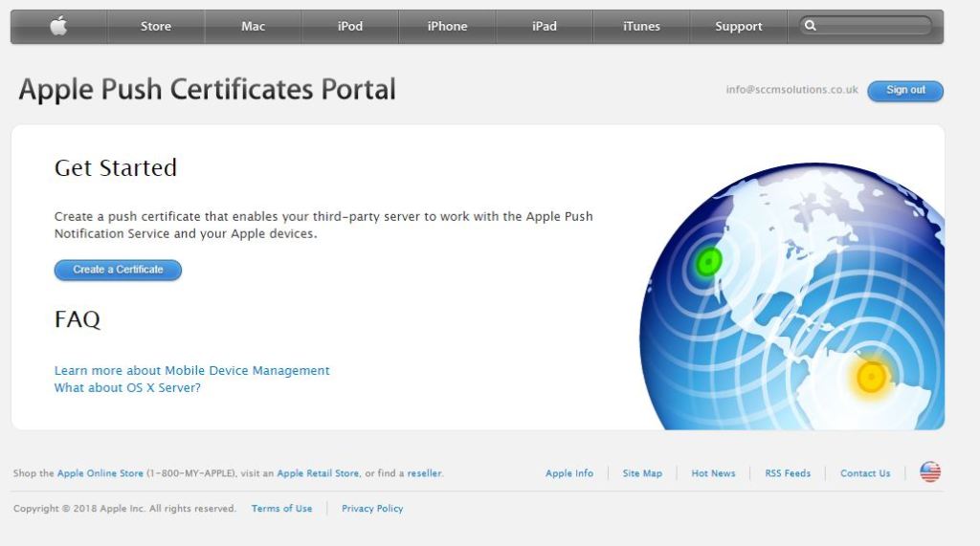Open Learn more about Mobile Device Management

pos(191,371)
